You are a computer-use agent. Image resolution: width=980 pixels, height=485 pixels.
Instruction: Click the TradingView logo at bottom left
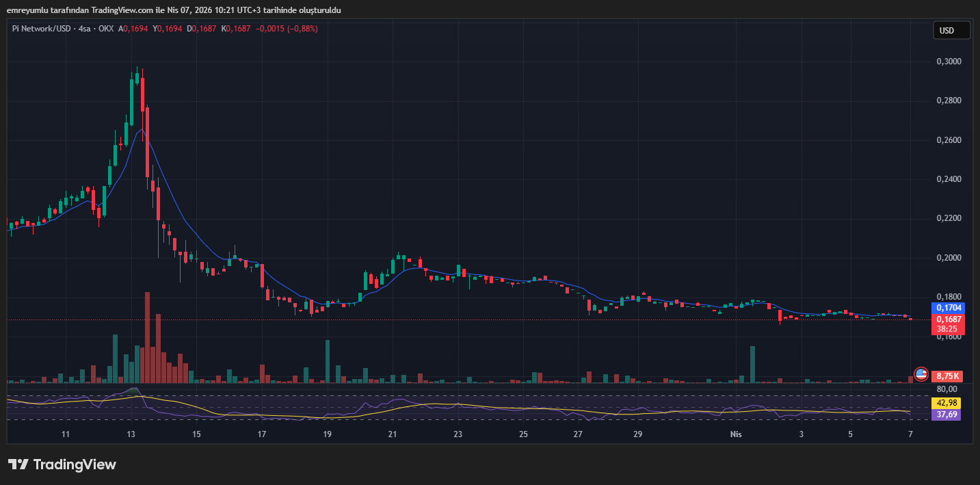coord(62,464)
